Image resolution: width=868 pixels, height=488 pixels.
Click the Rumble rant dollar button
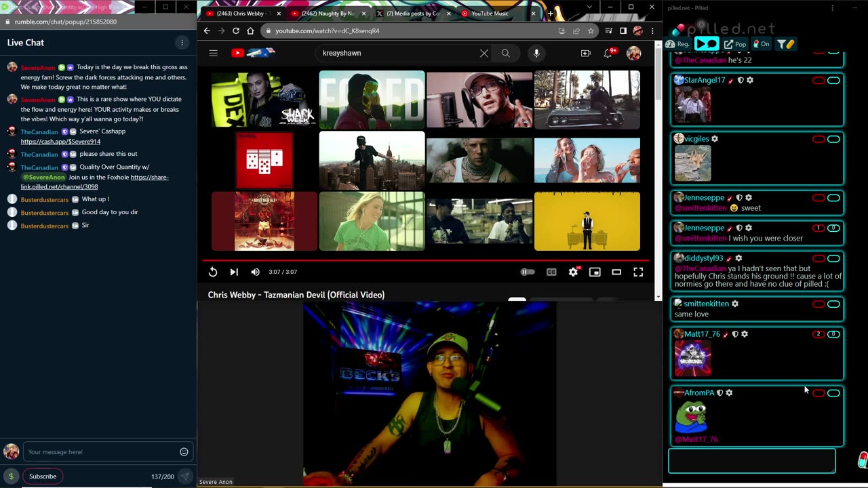pos(11,476)
